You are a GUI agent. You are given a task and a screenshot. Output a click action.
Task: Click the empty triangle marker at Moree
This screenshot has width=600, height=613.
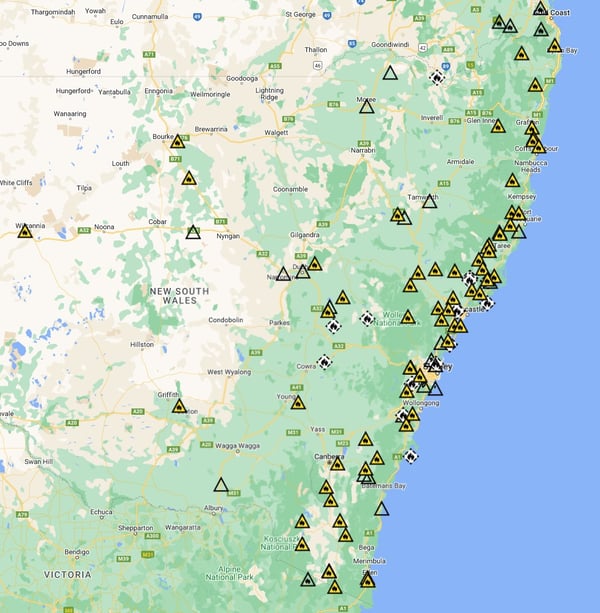pyautogui.click(x=367, y=106)
